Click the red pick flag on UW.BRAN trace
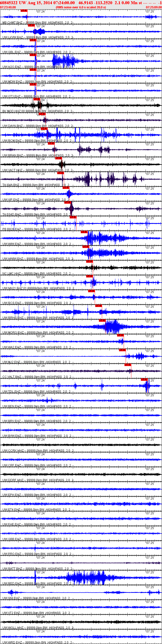Image resolution: width=162 pixels, height=644 pixels. [x=51, y=143]
